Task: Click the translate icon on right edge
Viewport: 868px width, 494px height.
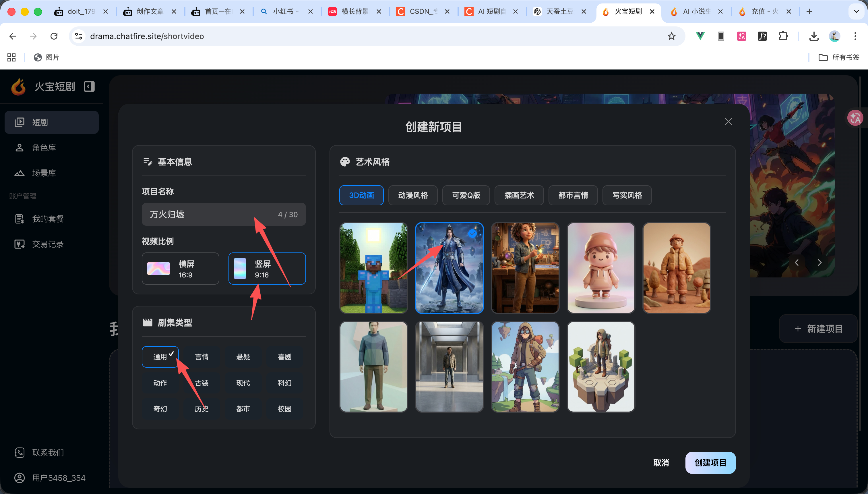Action: pos(855,118)
